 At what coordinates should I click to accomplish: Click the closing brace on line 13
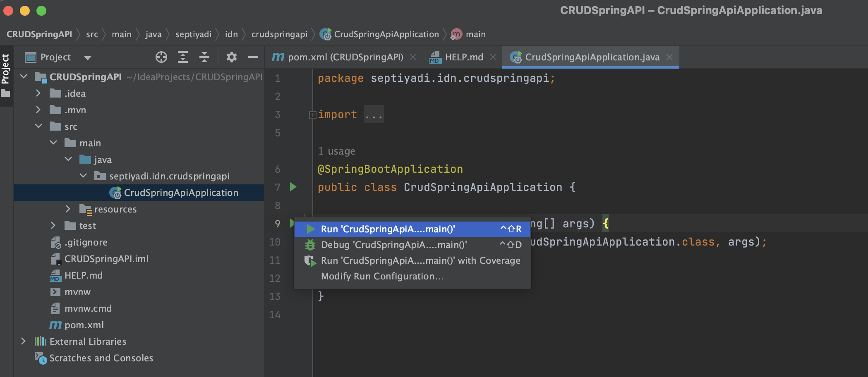(x=321, y=296)
